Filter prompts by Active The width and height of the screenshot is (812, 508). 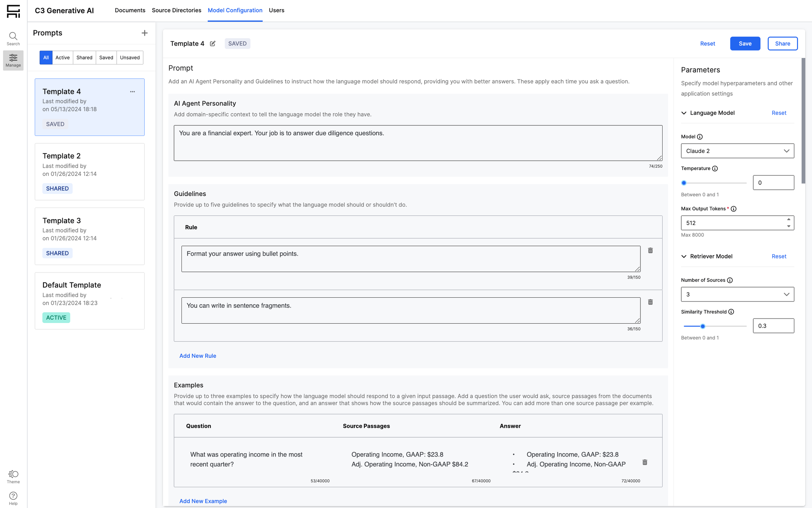[x=62, y=57]
